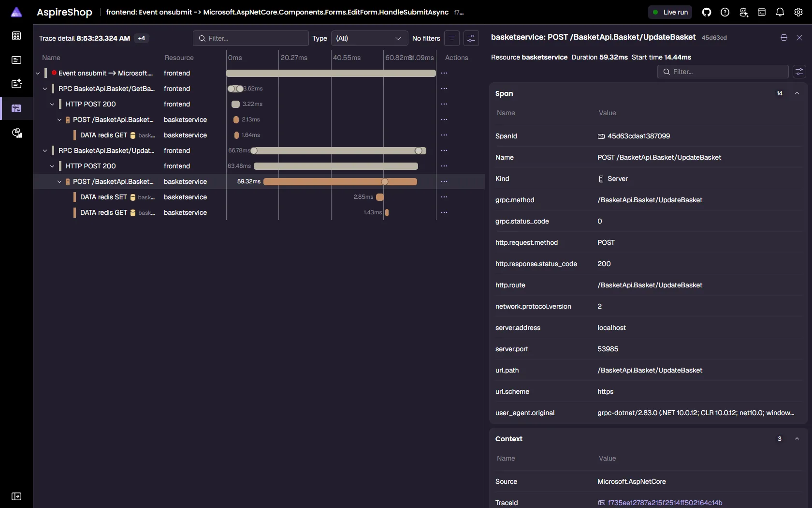Open the TraceId f735ee12787a link
The width and height of the screenshot is (812, 508).
pyautogui.click(x=665, y=503)
